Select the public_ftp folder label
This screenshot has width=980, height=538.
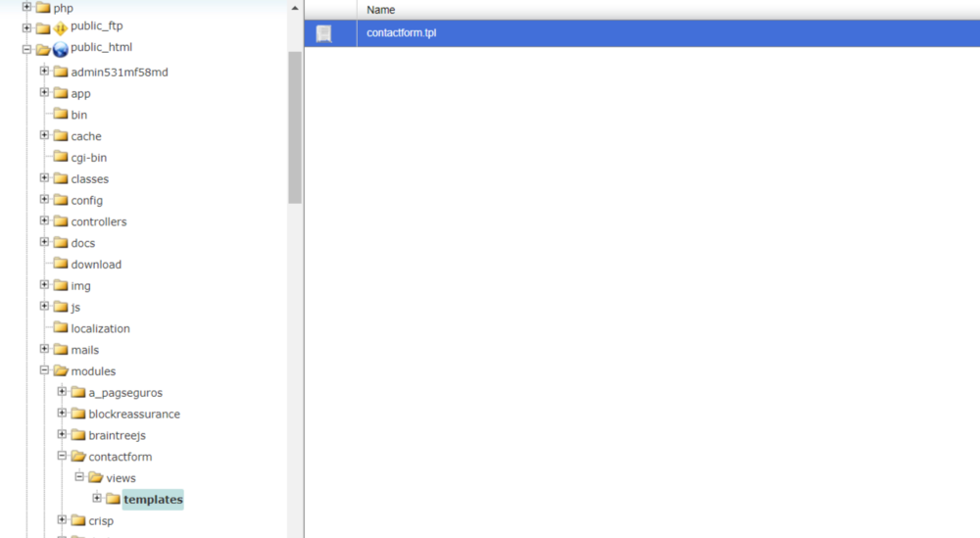[97, 26]
